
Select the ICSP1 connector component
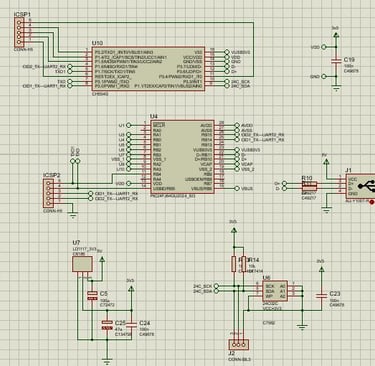click(19, 32)
